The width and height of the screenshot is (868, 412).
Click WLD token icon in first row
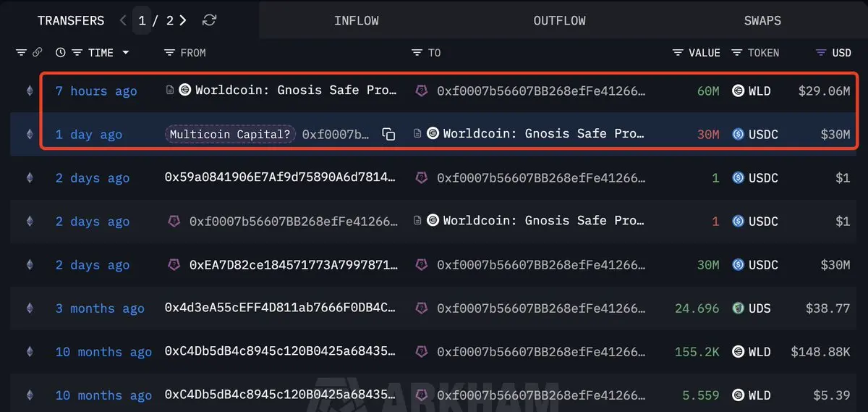pos(738,91)
